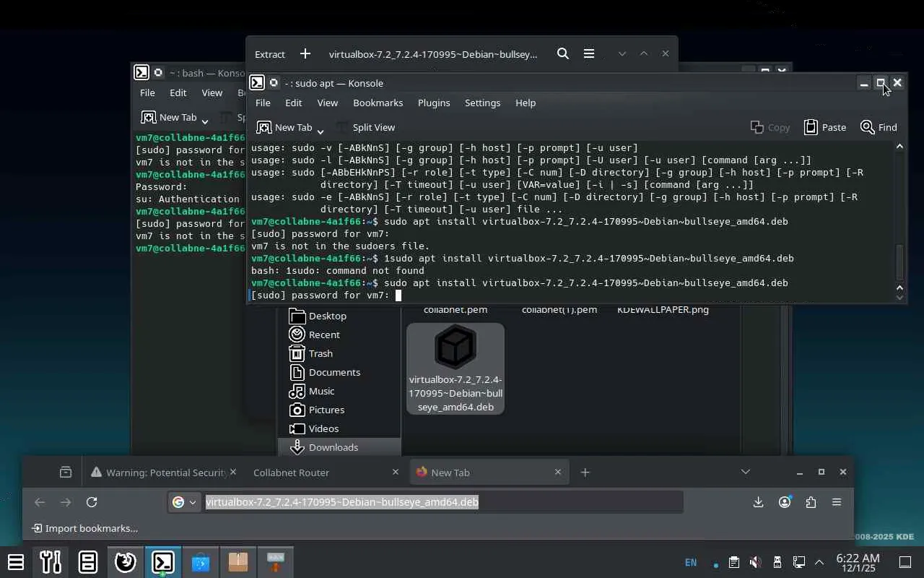The height and width of the screenshot is (578, 924).
Task: Open the Edit menu in the bash Konsole window
Action: pos(178,92)
